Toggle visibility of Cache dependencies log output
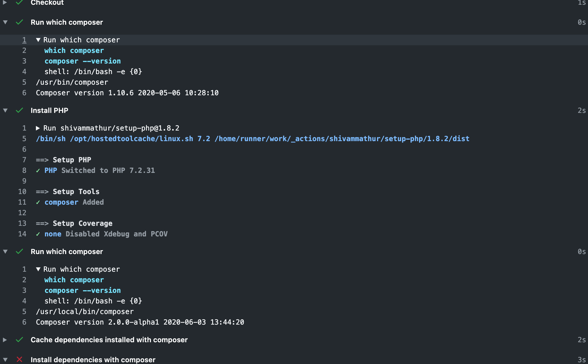 [5, 340]
